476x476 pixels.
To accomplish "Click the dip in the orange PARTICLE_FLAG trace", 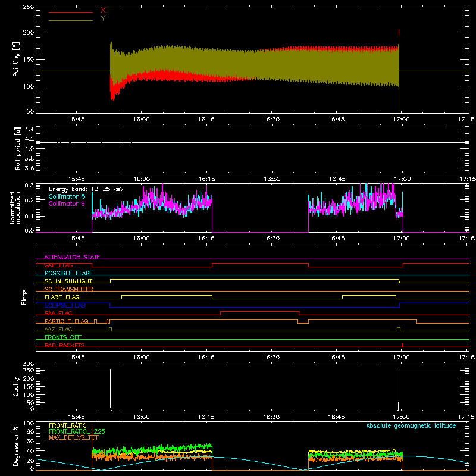I will (x=303, y=323).
